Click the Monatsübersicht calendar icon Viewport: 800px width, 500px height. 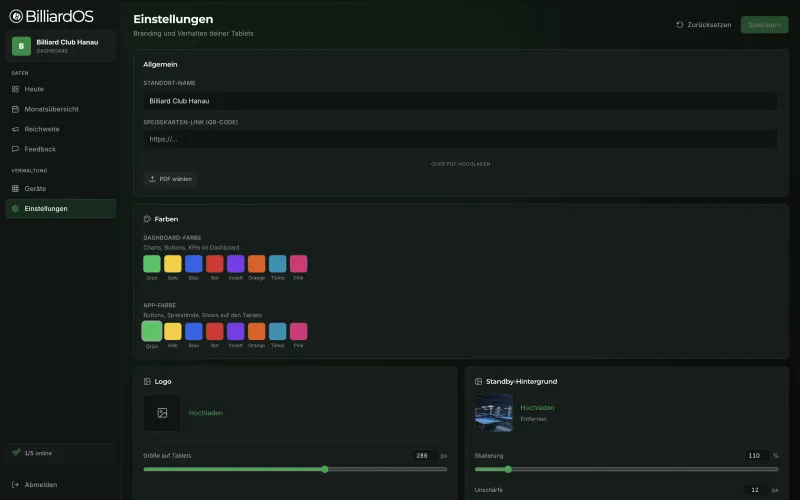[15, 109]
